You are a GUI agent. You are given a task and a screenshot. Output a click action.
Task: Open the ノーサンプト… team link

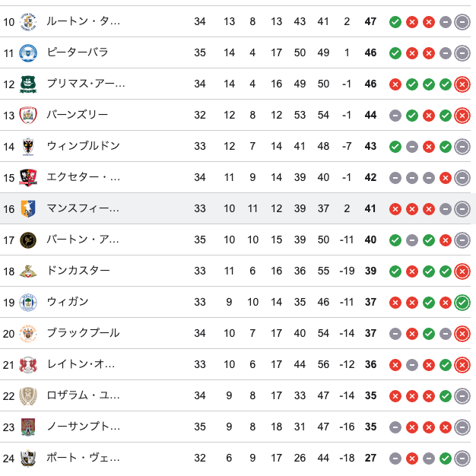point(84,427)
